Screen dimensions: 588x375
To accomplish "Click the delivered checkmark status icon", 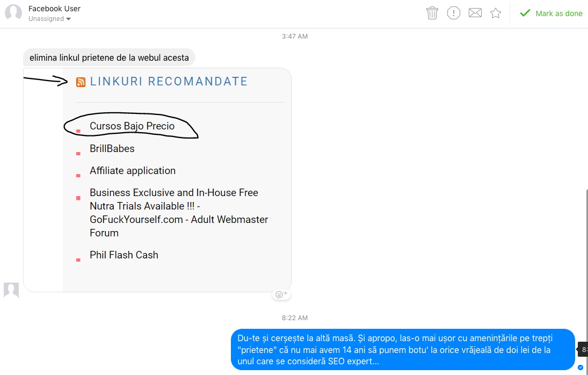I will pyautogui.click(x=580, y=367).
